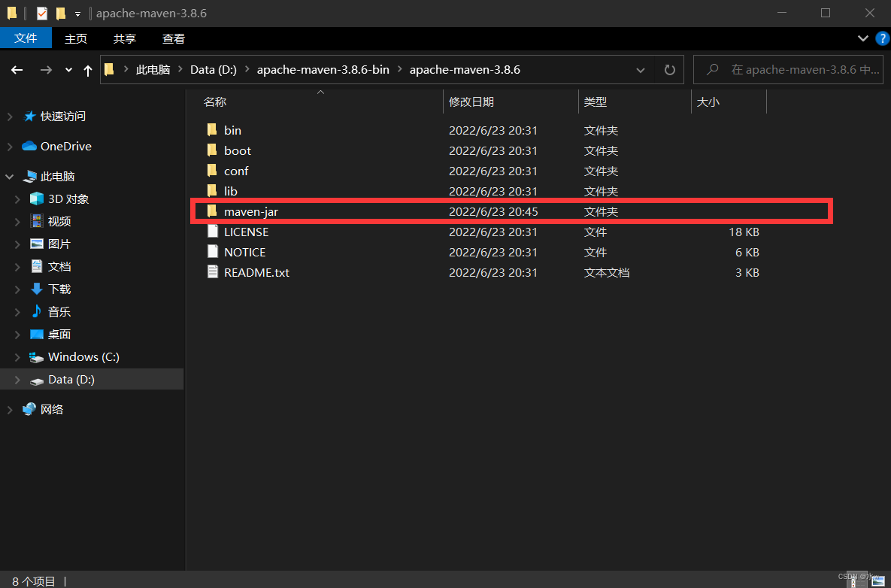Open the 文件 menu tab
Viewport: 891px width, 588px height.
pos(26,38)
